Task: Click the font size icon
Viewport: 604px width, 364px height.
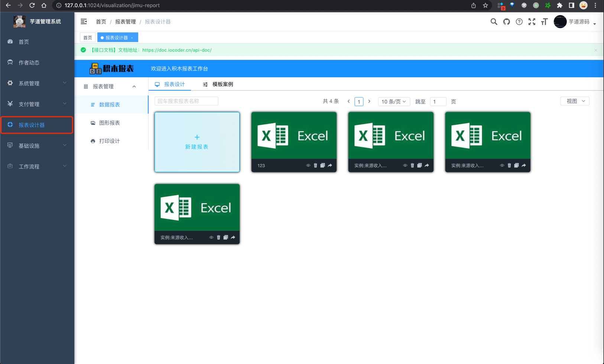Action: point(544,22)
